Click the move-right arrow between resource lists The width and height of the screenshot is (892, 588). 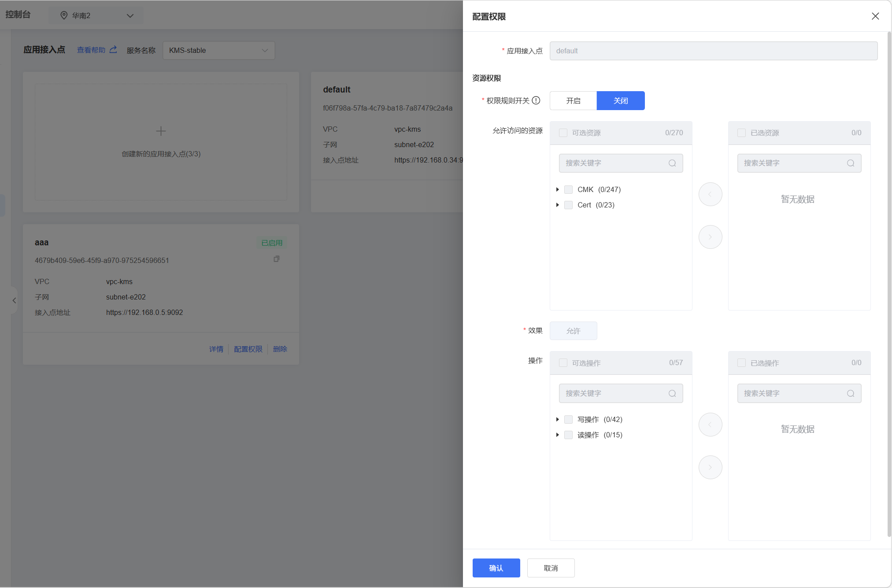(x=710, y=237)
